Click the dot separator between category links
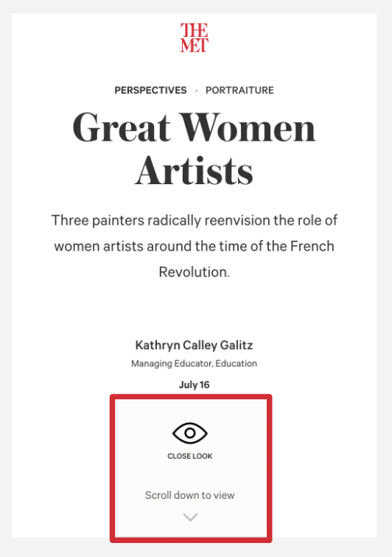 pyautogui.click(x=196, y=91)
